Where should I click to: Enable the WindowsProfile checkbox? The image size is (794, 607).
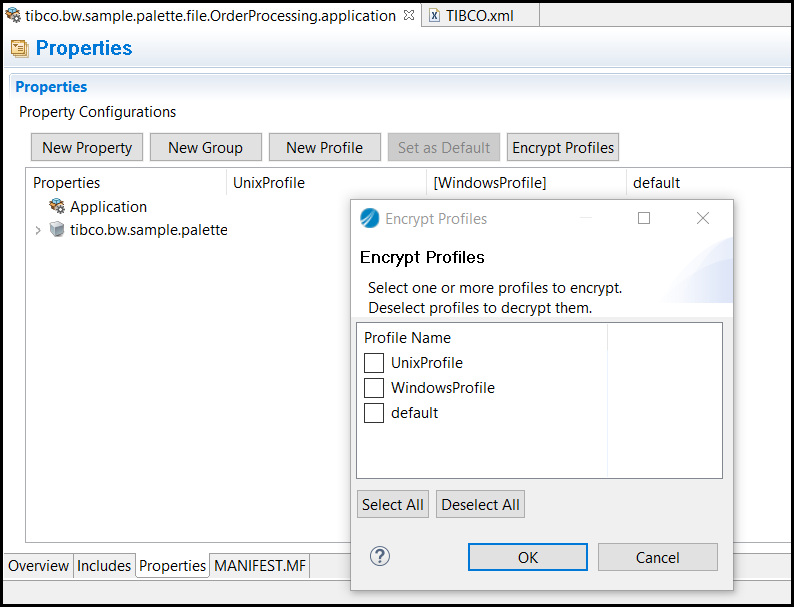point(374,388)
